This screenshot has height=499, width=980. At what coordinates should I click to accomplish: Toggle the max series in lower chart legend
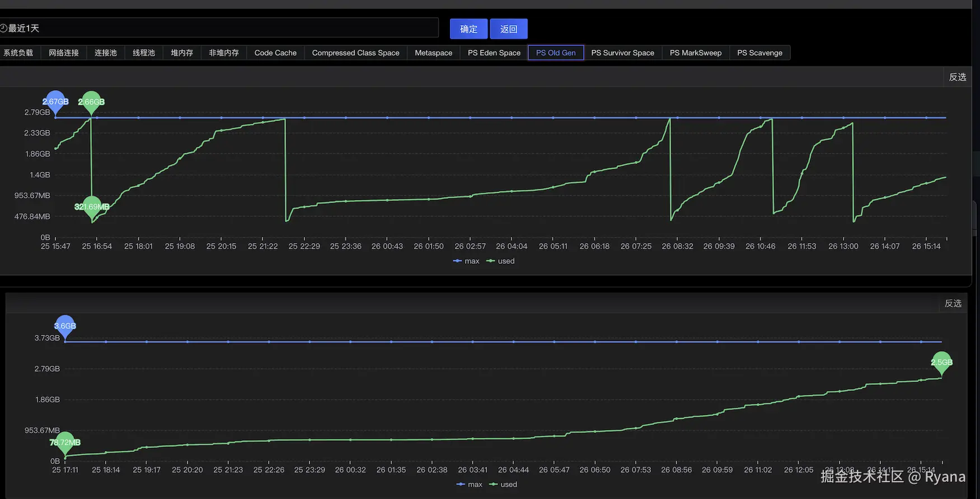tap(470, 484)
